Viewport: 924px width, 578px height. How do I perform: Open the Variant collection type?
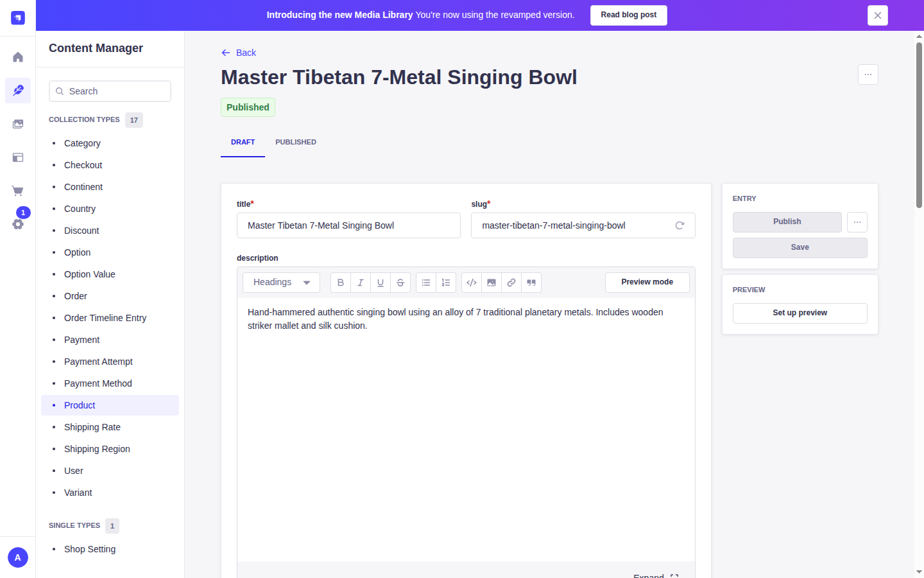click(110, 493)
